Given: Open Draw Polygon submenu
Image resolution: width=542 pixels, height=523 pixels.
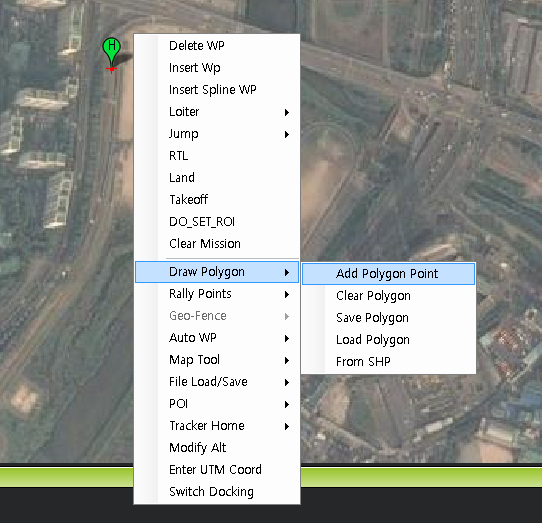Looking at the screenshot, I should (217, 272).
